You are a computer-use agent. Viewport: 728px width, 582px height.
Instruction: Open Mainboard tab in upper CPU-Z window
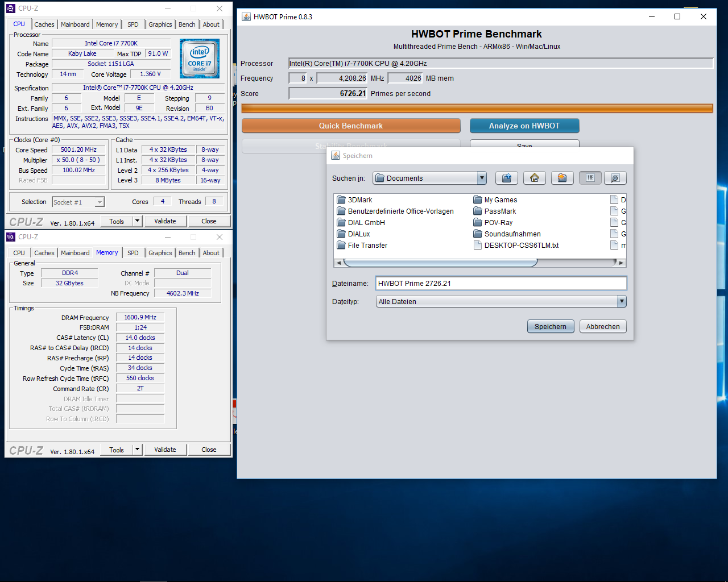point(75,24)
